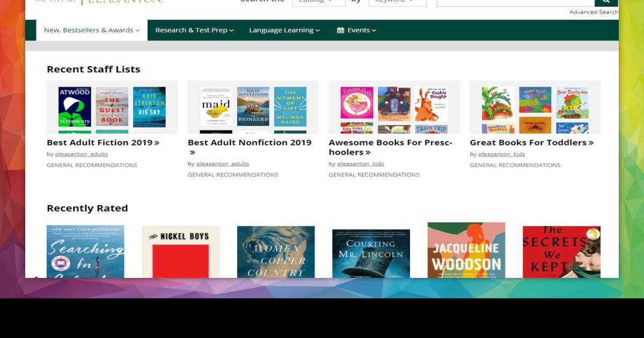Click the calendar icon beside Events
Image resolution: width=644 pixels, height=338 pixels.
pyautogui.click(x=340, y=30)
